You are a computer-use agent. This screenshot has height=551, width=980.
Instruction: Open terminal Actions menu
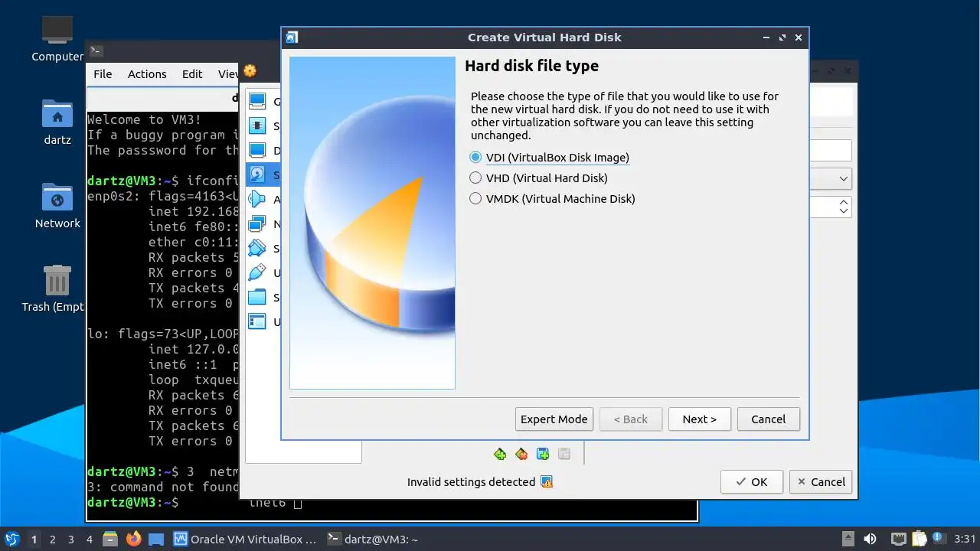point(147,74)
